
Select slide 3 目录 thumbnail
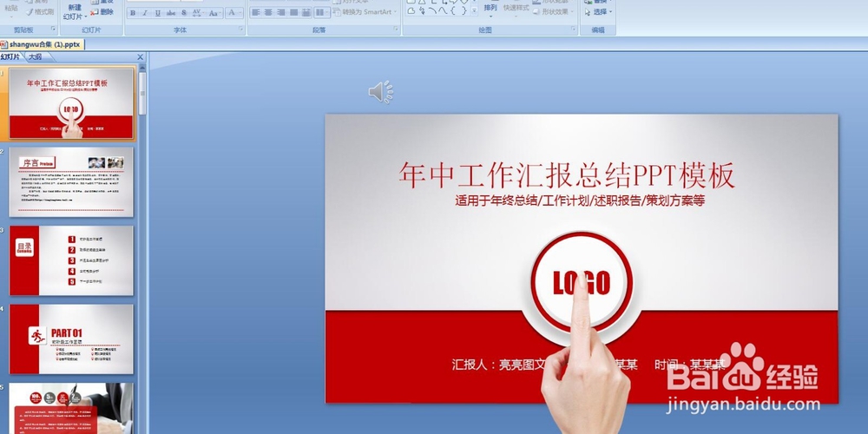click(71, 260)
